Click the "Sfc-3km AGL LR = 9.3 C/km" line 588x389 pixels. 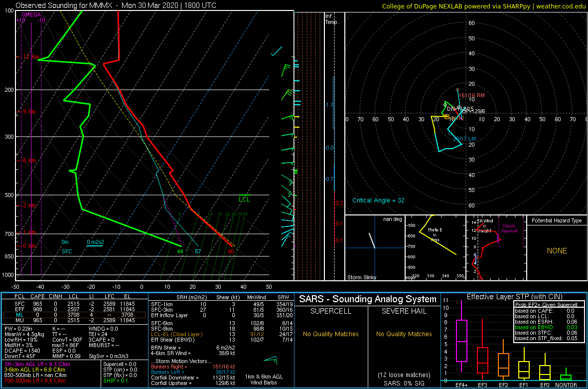tap(37, 364)
